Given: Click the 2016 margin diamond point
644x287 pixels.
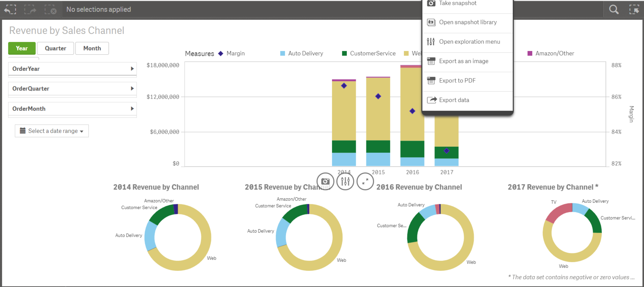Looking at the screenshot, I should click(x=412, y=111).
